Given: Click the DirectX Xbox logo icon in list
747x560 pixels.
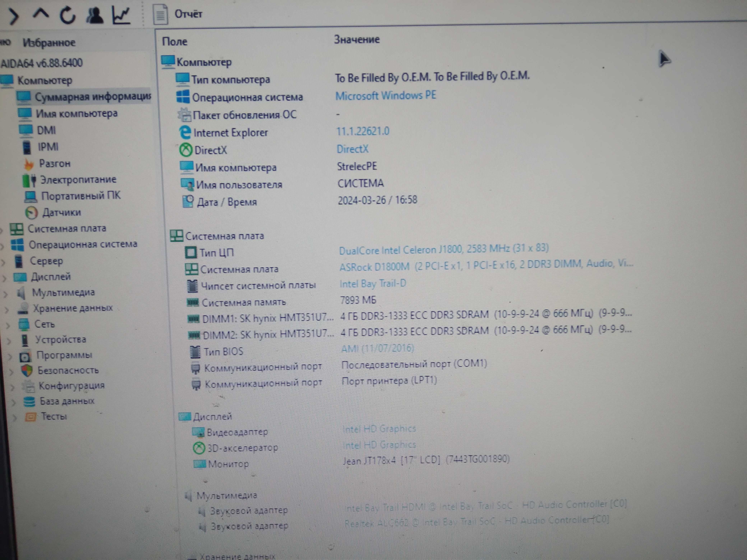Looking at the screenshot, I should 185,150.
